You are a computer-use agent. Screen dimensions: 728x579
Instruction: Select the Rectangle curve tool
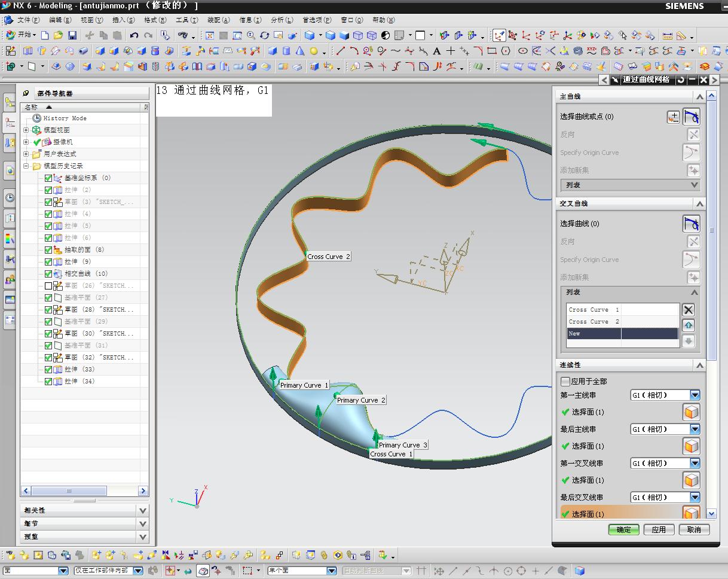pyautogui.click(x=492, y=51)
